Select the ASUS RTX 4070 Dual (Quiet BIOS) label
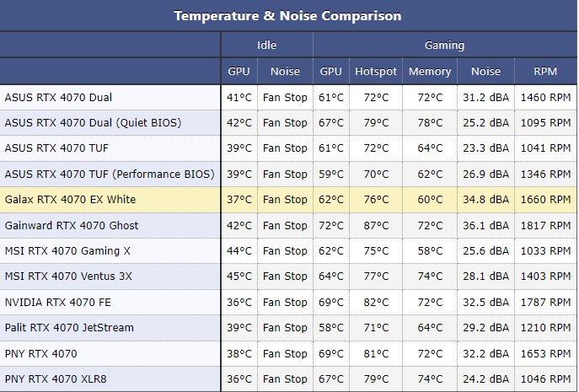This screenshot has height=392, width=579. 93,123
